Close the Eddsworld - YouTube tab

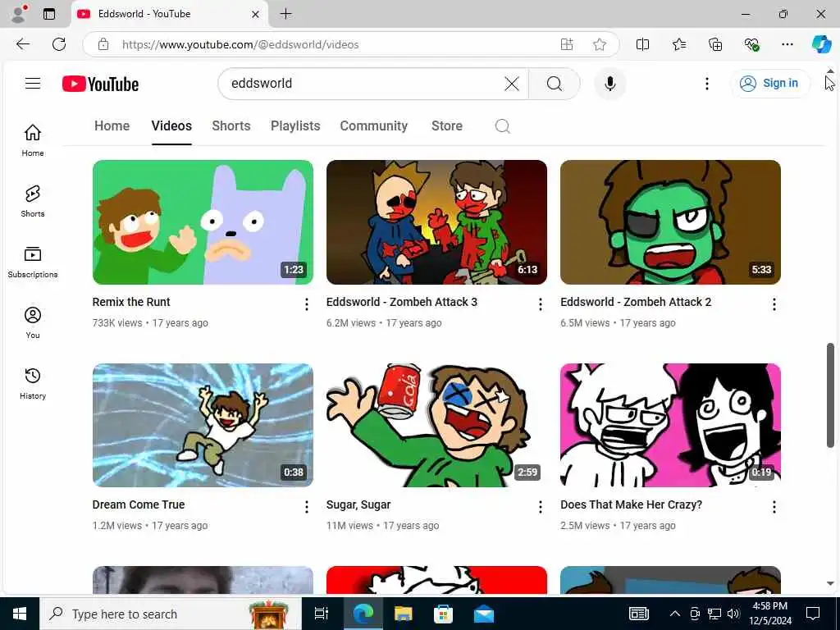click(x=256, y=15)
